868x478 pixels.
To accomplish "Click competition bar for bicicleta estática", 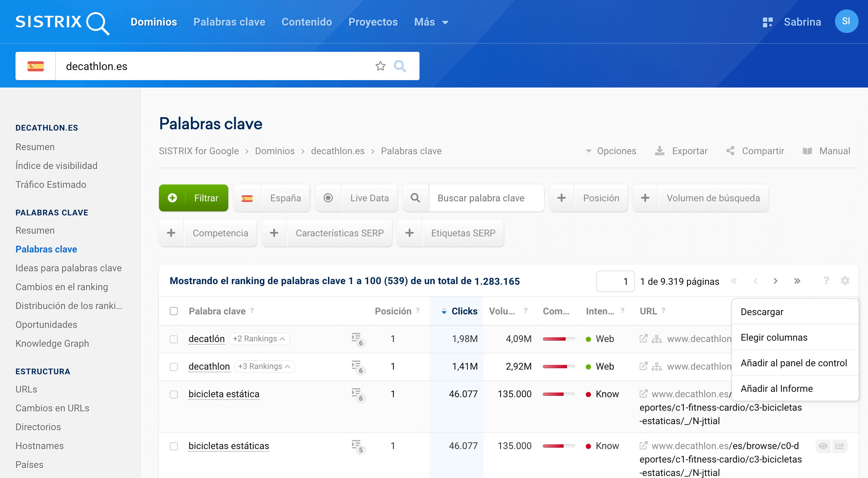I will pyautogui.click(x=558, y=394).
